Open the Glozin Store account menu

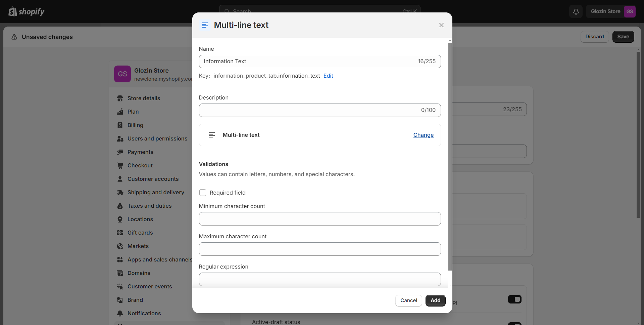click(x=611, y=11)
